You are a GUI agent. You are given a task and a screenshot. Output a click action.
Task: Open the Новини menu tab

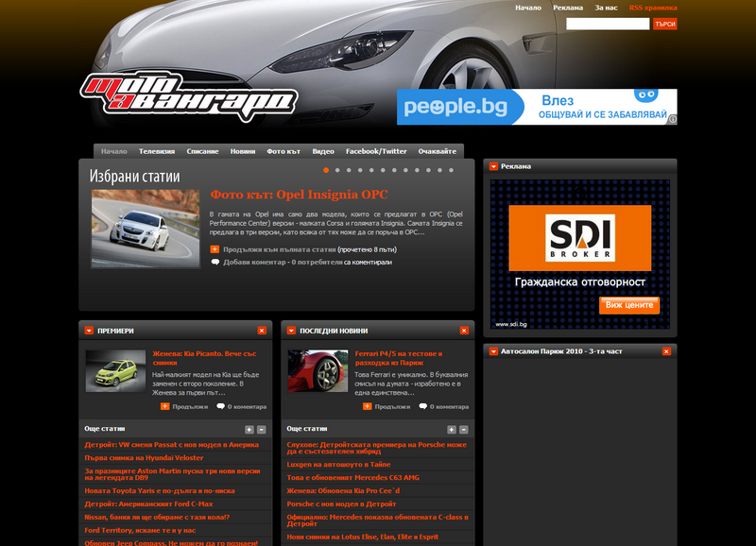243,151
